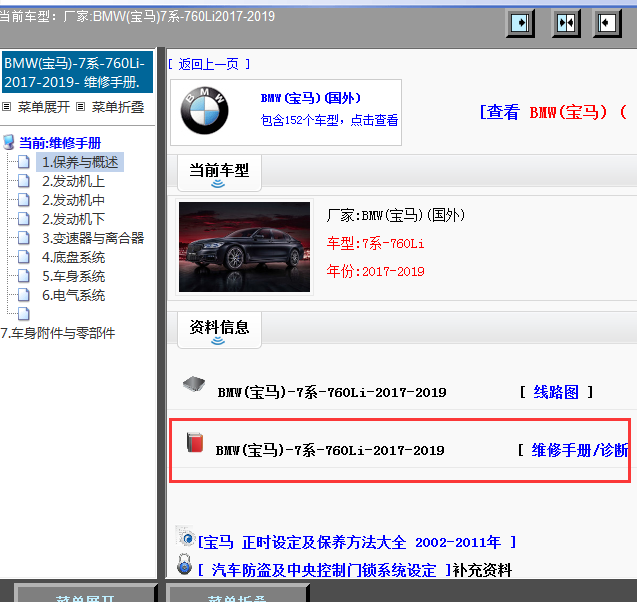This screenshot has width=637, height=602.
Task: Click the split-arrows panel layout button
Action: pyautogui.click(x=566, y=23)
